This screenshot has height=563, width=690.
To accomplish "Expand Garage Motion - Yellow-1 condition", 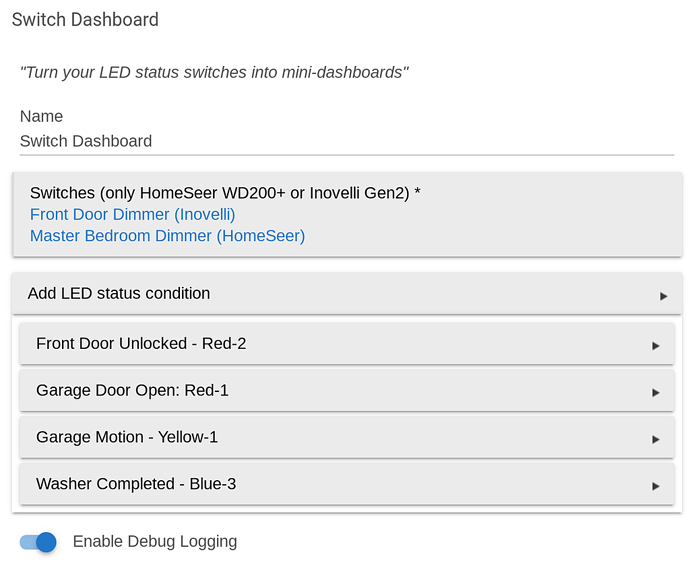I will (x=127, y=437).
